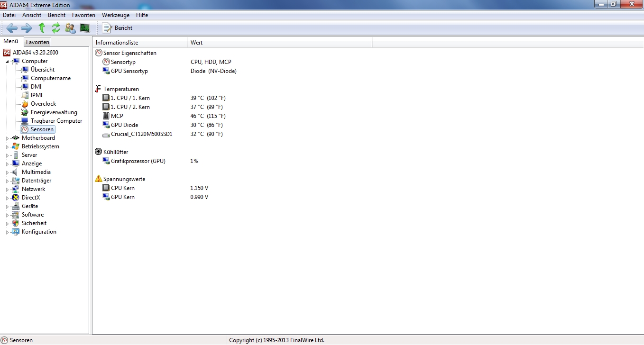Expand the Datenträger tree node

coord(7,181)
